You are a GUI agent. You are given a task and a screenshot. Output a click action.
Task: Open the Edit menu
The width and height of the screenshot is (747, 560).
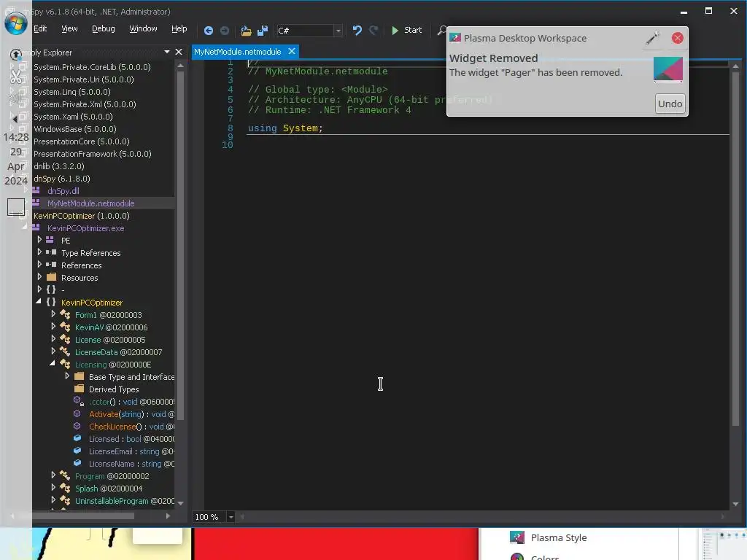point(40,28)
